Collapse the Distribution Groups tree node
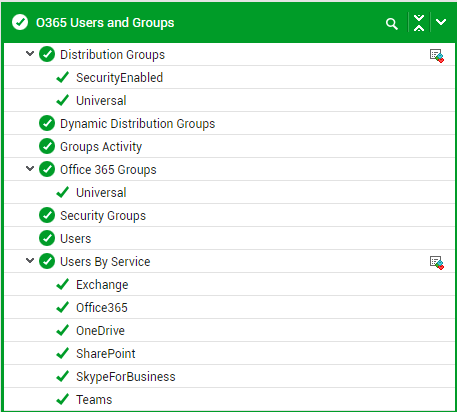 click(x=30, y=53)
